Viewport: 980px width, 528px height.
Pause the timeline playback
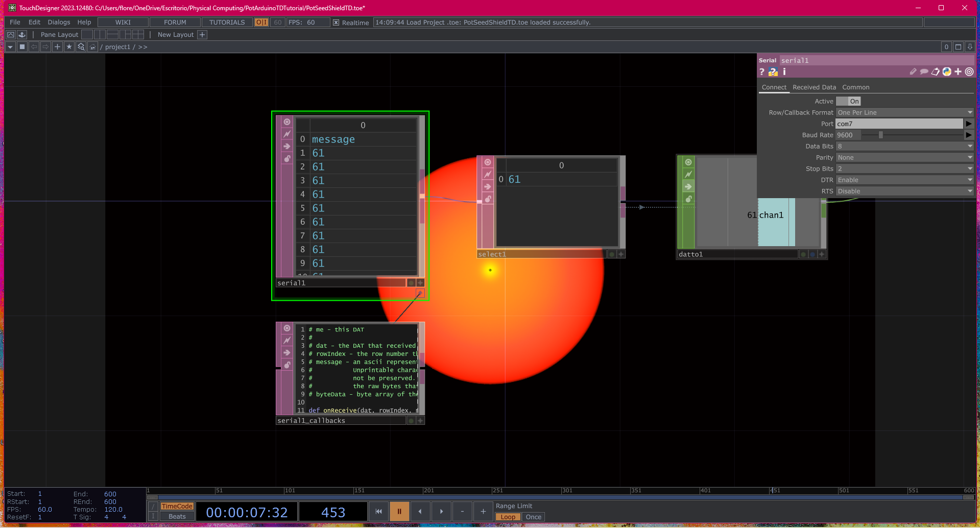pyautogui.click(x=399, y=511)
